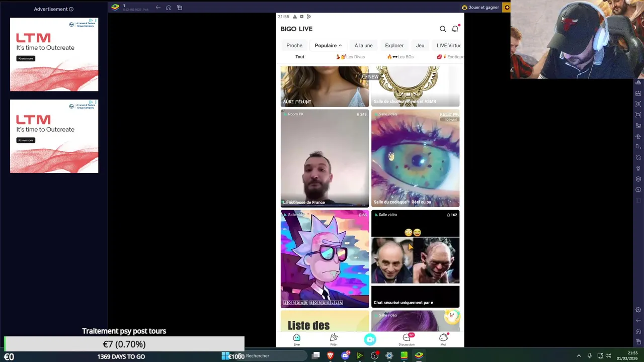Show hidden tray icons chevron
Screen dimensions: 644x362
(579, 355)
